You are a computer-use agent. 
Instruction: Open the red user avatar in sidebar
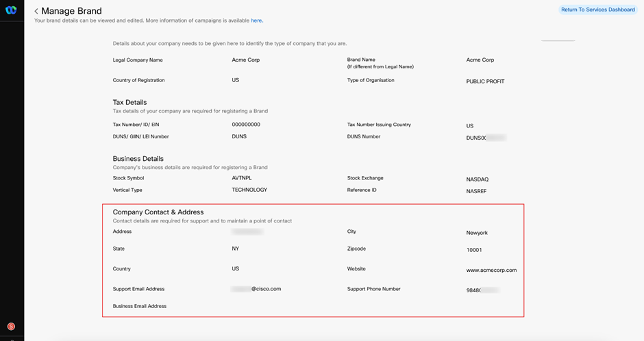pyautogui.click(x=11, y=327)
